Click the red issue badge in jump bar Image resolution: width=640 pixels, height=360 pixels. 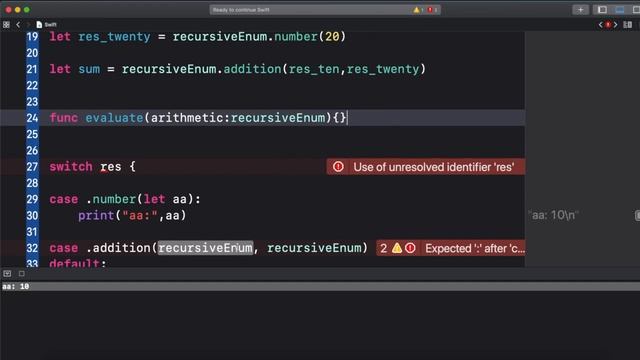tap(608, 25)
